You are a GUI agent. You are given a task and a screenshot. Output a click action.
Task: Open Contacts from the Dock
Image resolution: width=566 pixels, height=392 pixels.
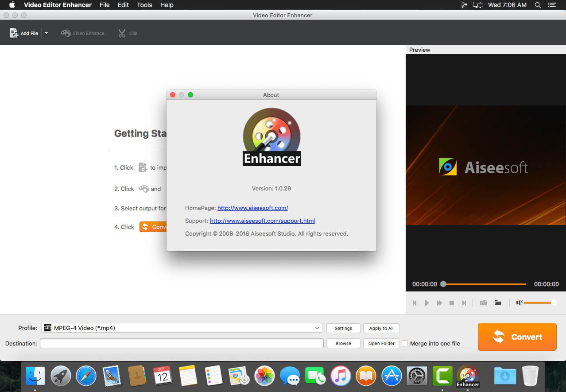pyautogui.click(x=137, y=376)
